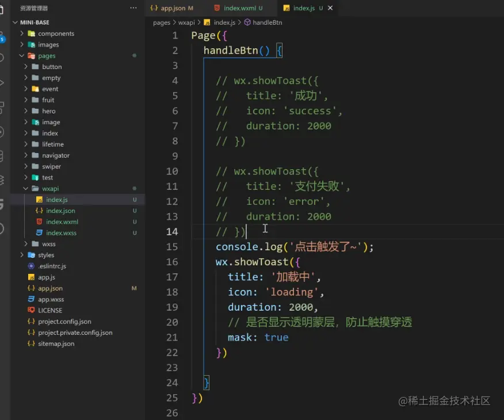Expand the components folder chevron
Image resolution: width=504 pixels, height=420 pixels.
click(22, 33)
